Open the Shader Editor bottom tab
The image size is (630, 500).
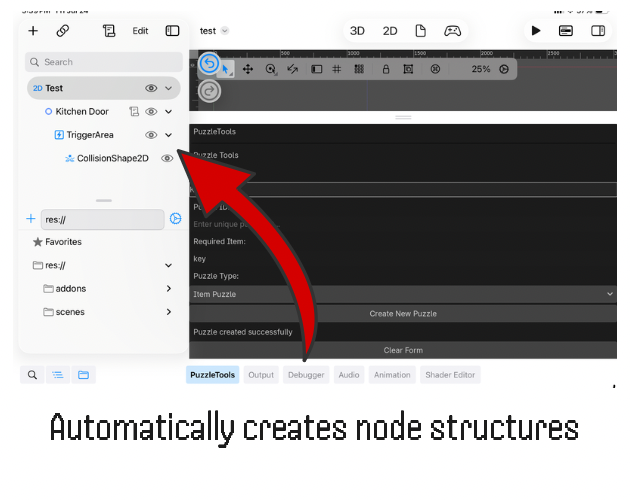tap(450, 375)
